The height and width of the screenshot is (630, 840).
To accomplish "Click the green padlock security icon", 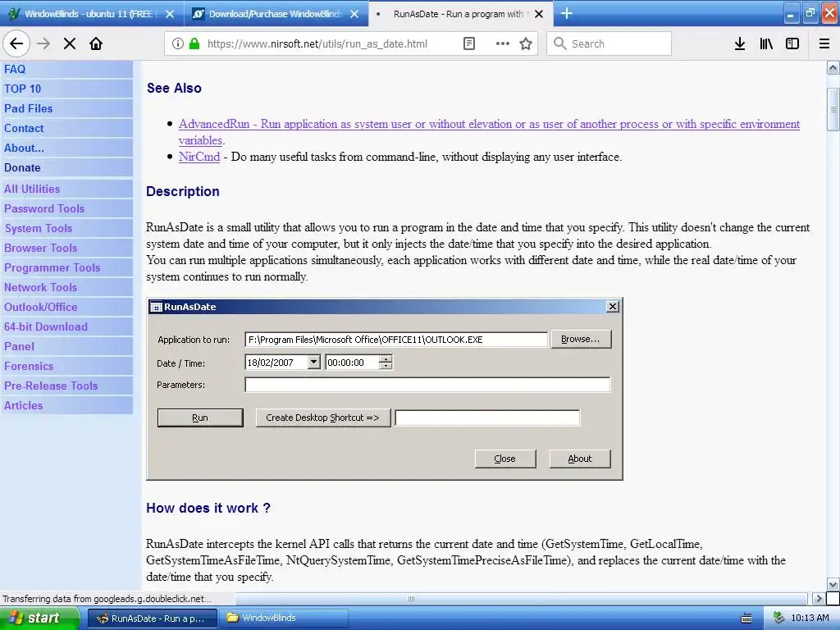I will (x=194, y=43).
